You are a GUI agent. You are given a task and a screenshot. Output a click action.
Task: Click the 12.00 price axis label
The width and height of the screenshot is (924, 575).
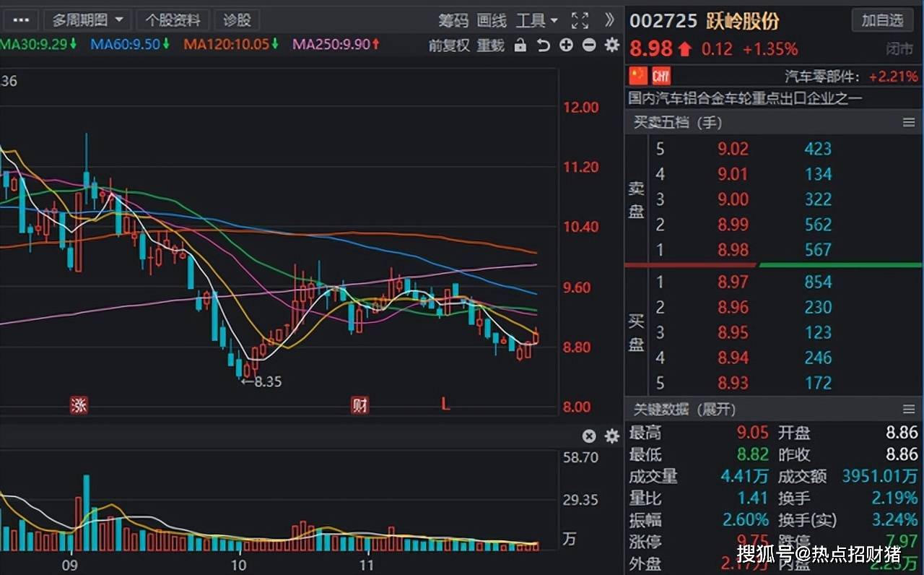(581, 108)
